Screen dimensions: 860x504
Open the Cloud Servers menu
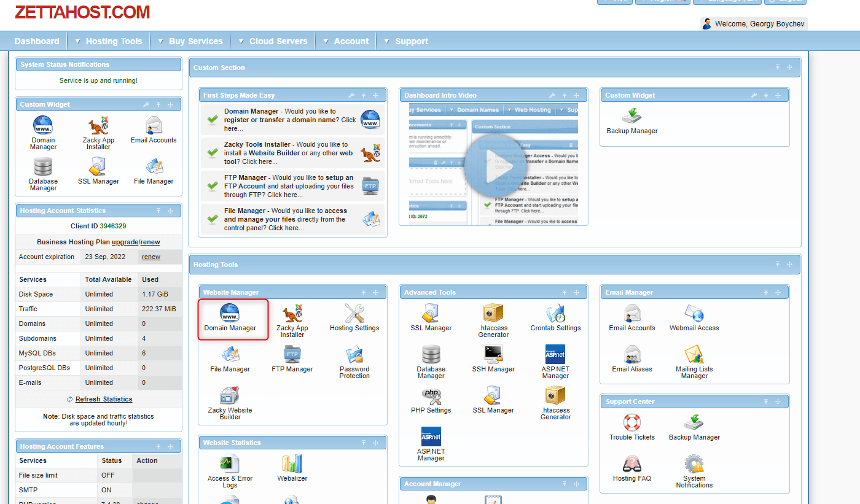point(272,41)
